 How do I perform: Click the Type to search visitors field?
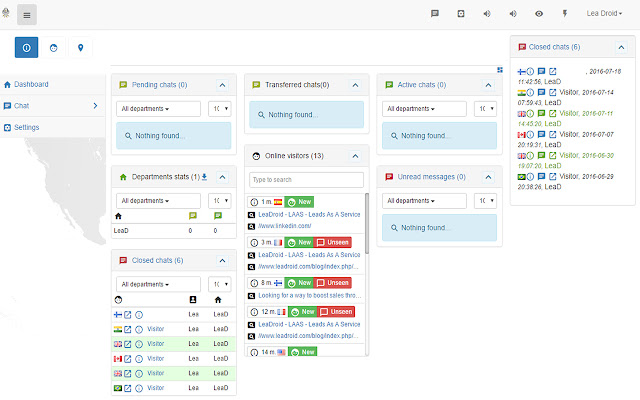point(306,180)
